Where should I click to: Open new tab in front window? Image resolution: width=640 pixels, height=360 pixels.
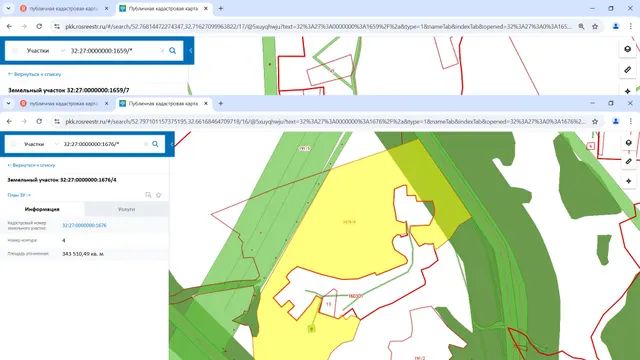click(221, 103)
